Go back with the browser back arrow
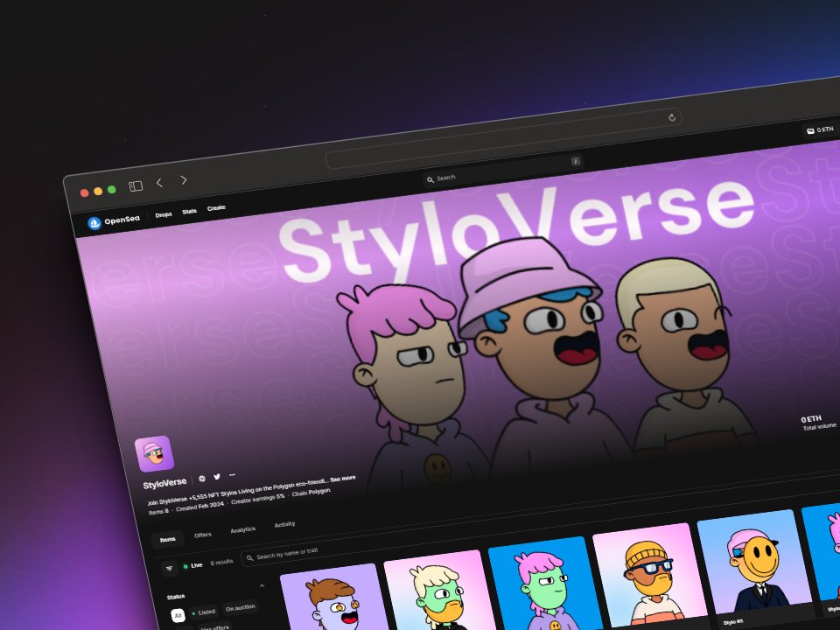This screenshot has width=840, height=630. coord(159,183)
